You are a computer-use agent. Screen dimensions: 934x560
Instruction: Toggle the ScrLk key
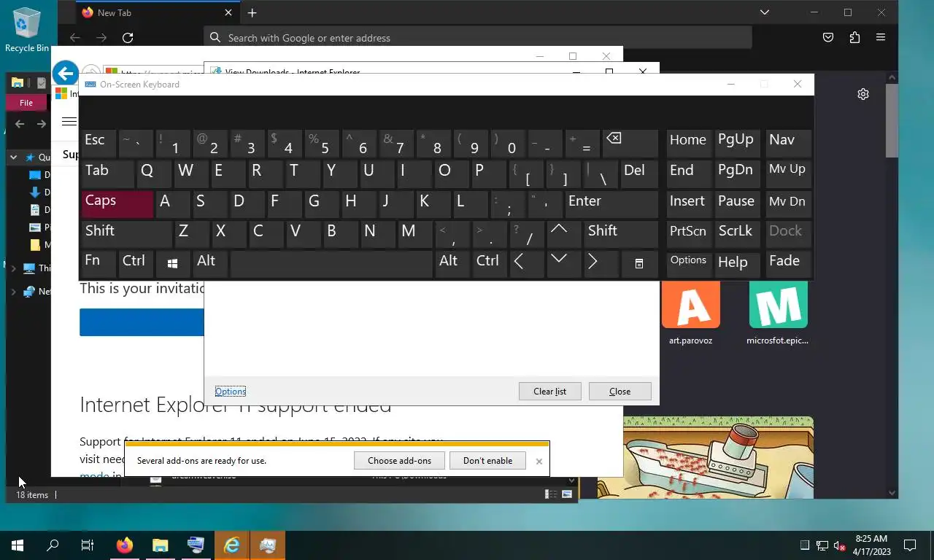(x=738, y=234)
